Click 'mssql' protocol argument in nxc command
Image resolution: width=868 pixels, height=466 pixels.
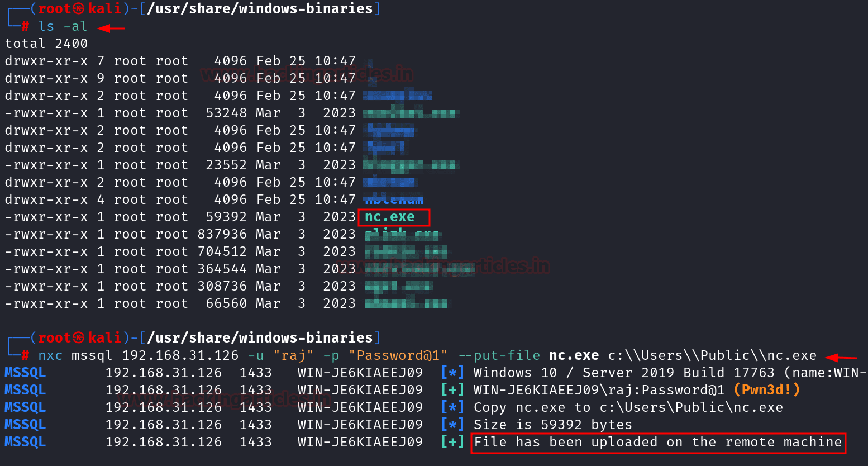coord(92,355)
